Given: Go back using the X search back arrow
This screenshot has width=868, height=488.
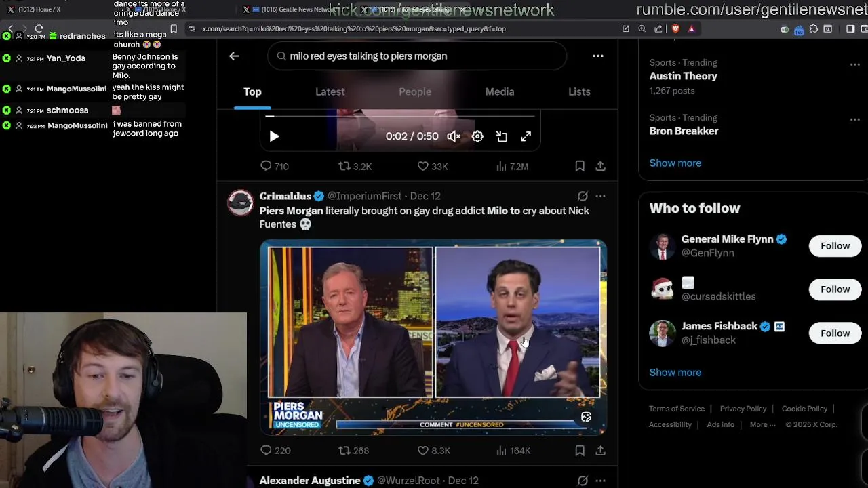Looking at the screenshot, I should [234, 56].
